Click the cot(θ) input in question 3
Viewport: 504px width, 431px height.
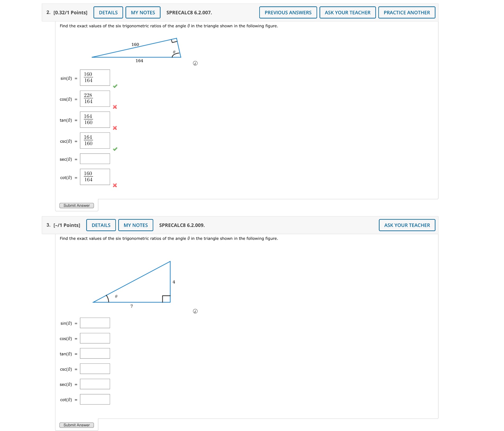point(95,399)
